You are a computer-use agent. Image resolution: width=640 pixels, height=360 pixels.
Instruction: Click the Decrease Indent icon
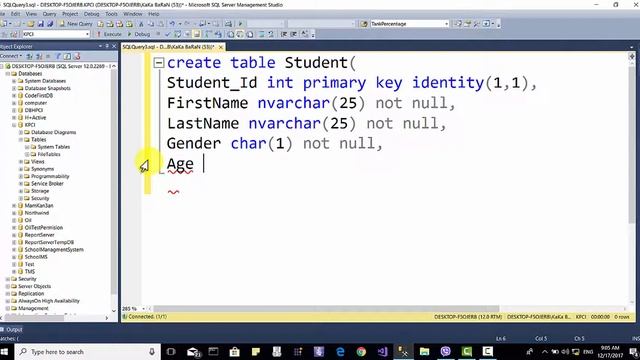point(284,34)
